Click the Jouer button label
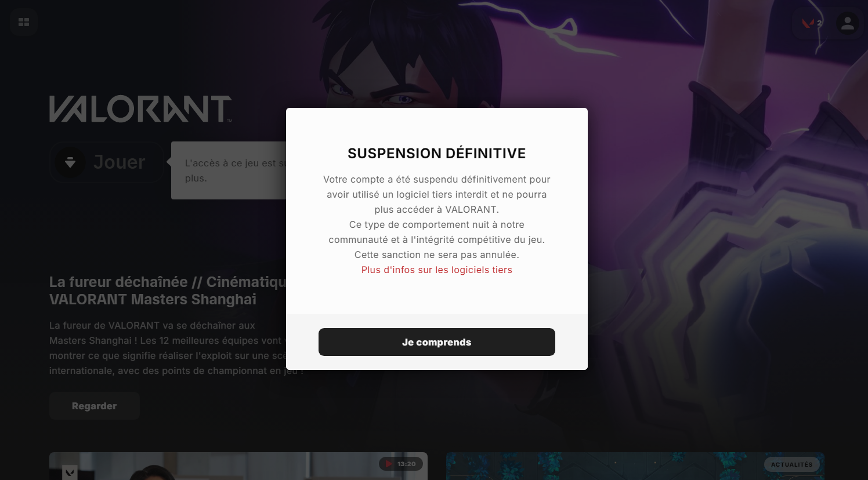 click(x=119, y=162)
